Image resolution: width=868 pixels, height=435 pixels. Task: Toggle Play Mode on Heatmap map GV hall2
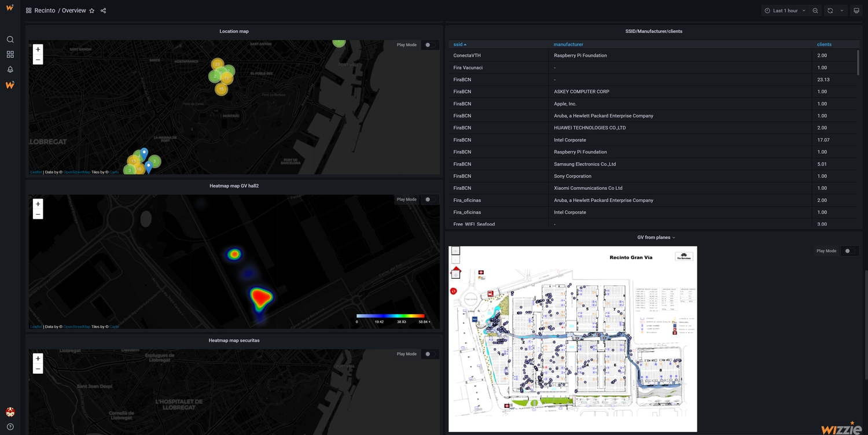click(429, 199)
